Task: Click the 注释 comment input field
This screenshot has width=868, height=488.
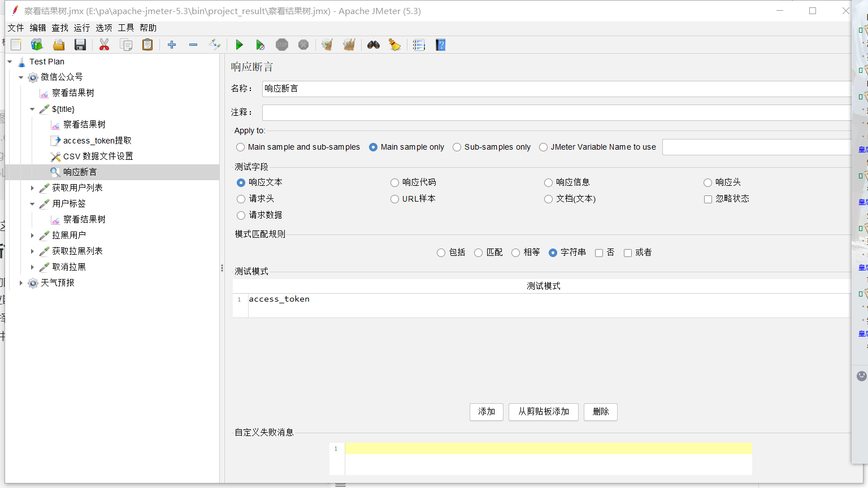Action: 557,112
